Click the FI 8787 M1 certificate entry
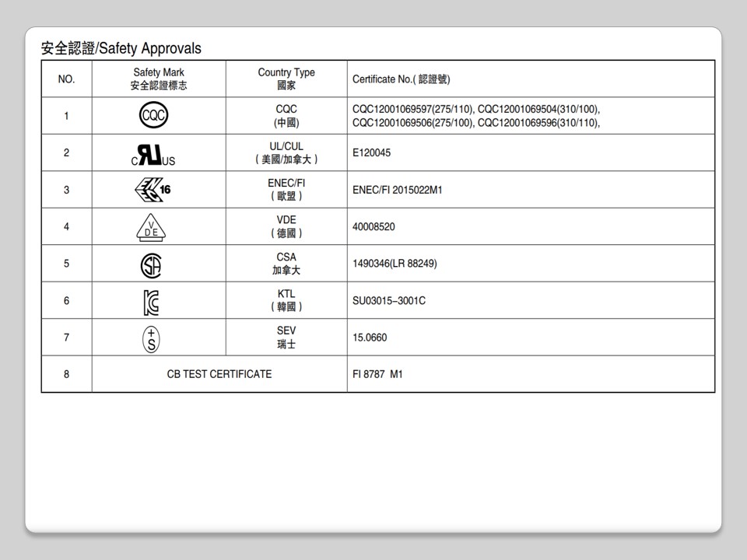 point(377,374)
